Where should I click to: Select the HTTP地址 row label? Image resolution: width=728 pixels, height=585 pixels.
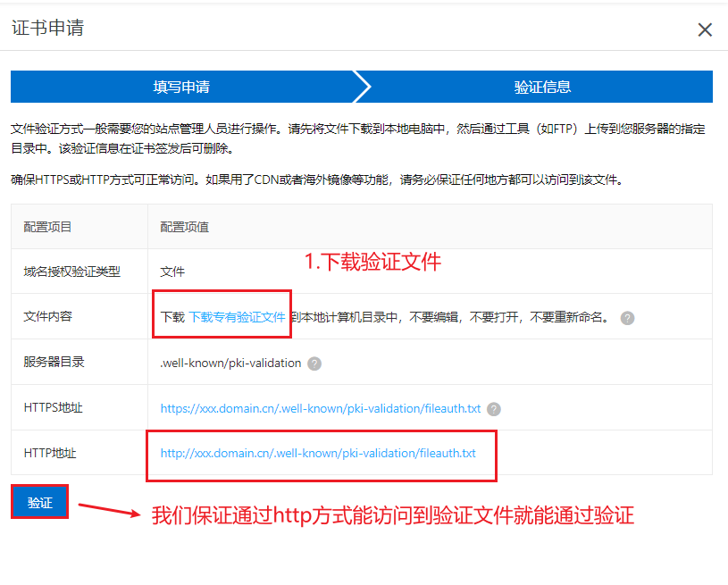50,453
